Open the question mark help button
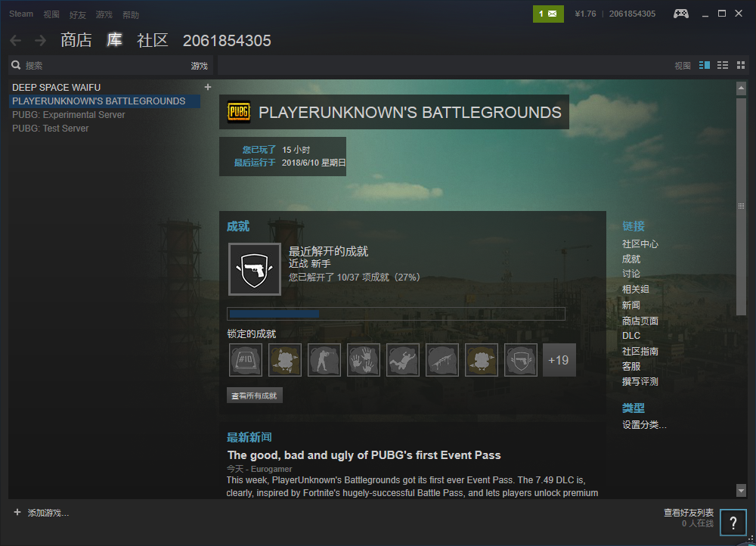Image resolution: width=756 pixels, height=546 pixels. [x=733, y=523]
